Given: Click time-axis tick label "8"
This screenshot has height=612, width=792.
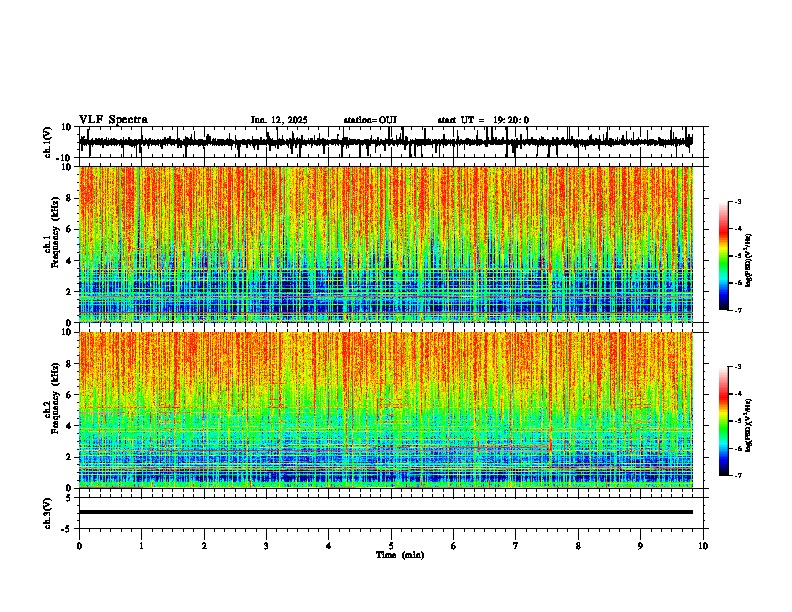Looking at the screenshot, I should click(578, 546).
